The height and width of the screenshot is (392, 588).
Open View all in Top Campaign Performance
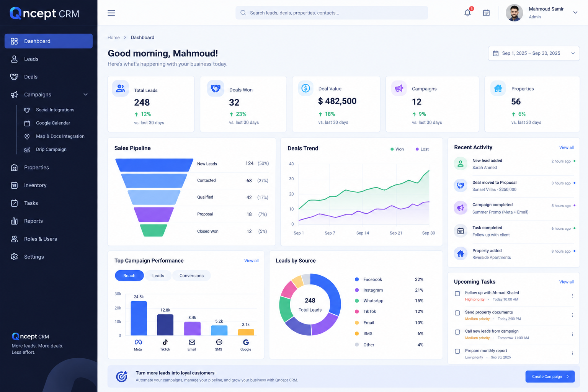[x=251, y=261]
